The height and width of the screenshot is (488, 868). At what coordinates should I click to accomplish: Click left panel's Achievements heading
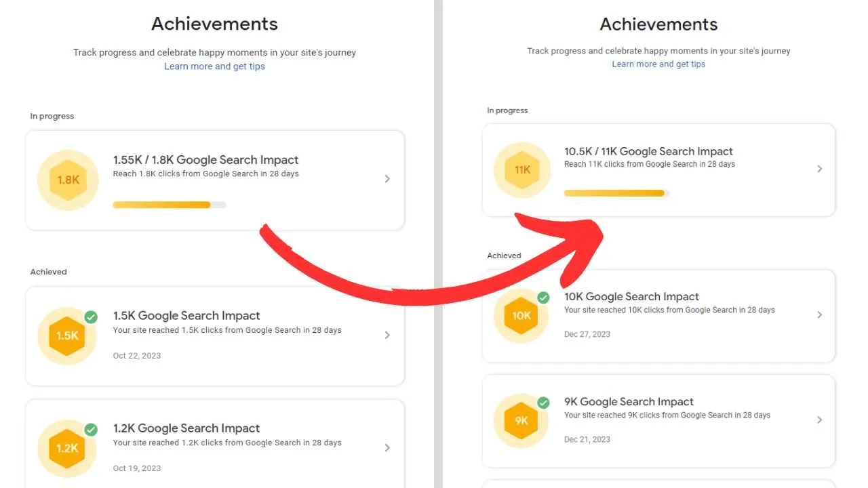[214, 24]
